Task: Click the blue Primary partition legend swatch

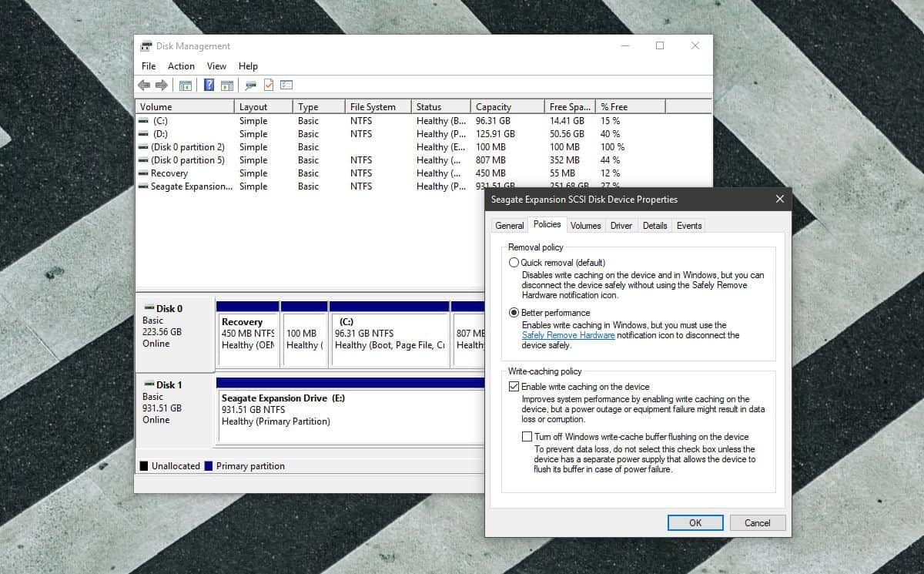Action: pyautogui.click(x=209, y=466)
